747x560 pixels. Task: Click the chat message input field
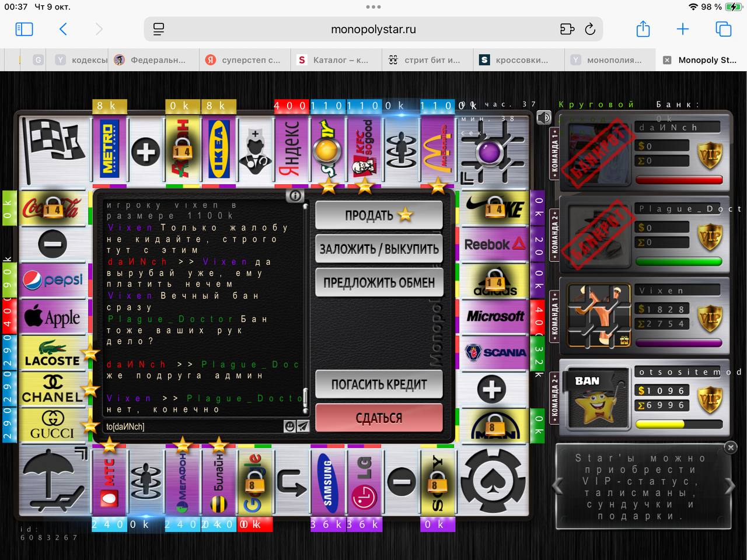[194, 426]
